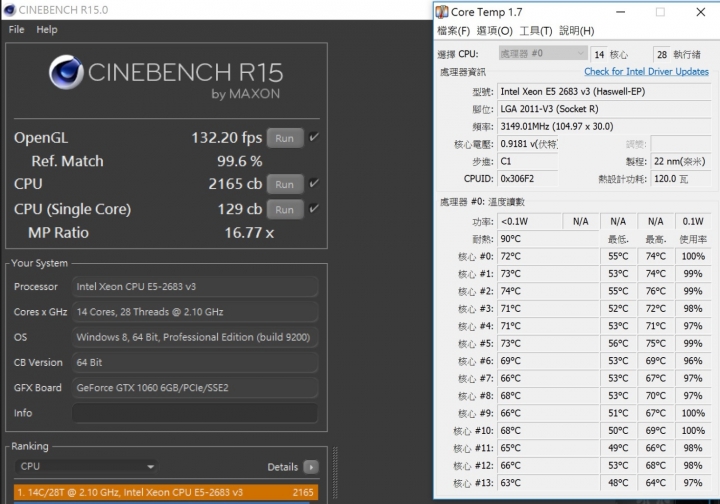The width and height of the screenshot is (720, 504).
Task: Click the CPUID value 0x306F2
Action: pyautogui.click(x=528, y=179)
